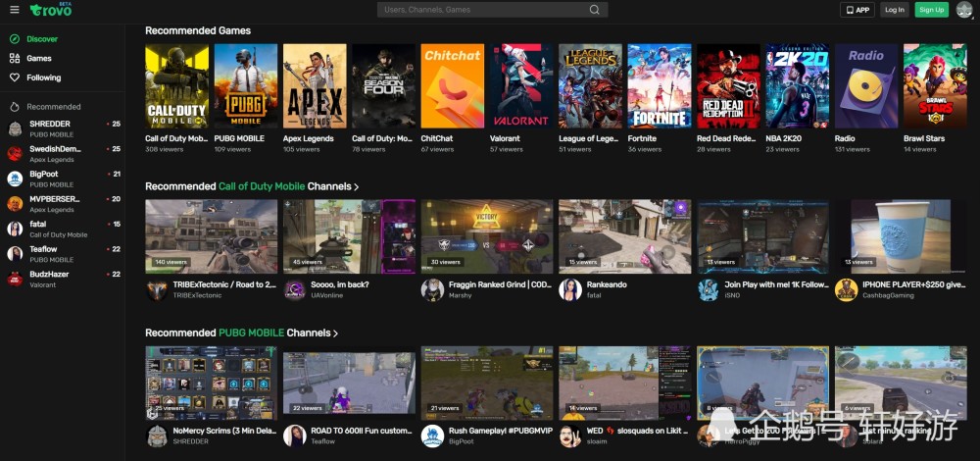Open the Games section
This screenshot has width=980, height=461.
point(39,58)
